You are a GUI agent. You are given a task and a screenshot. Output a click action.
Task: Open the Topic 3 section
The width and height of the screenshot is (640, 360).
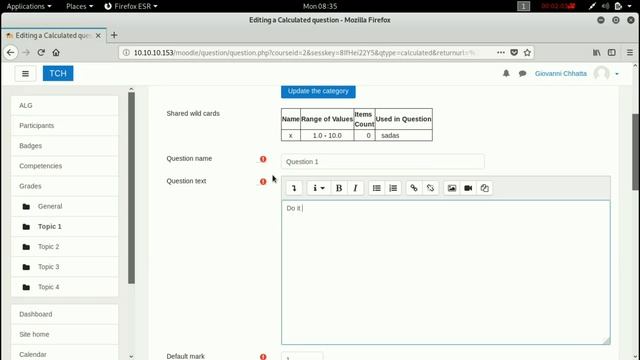click(x=64, y=267)
